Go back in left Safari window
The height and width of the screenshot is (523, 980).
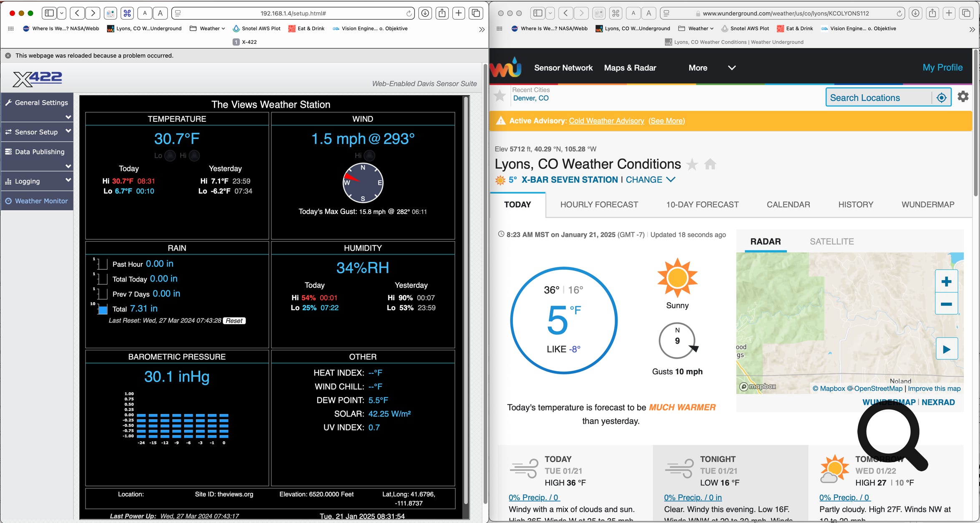[x=77, y=13]
